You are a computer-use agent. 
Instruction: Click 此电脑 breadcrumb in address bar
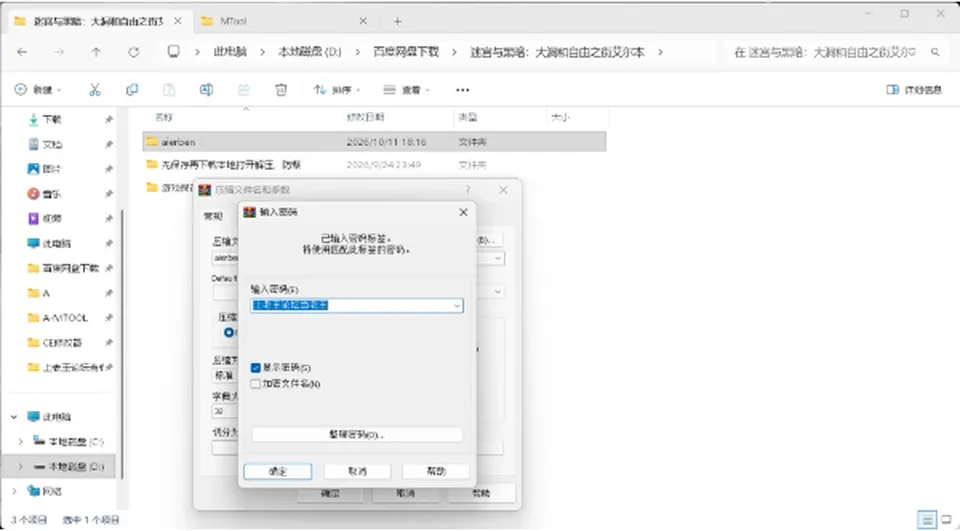[x=230, y=52]
